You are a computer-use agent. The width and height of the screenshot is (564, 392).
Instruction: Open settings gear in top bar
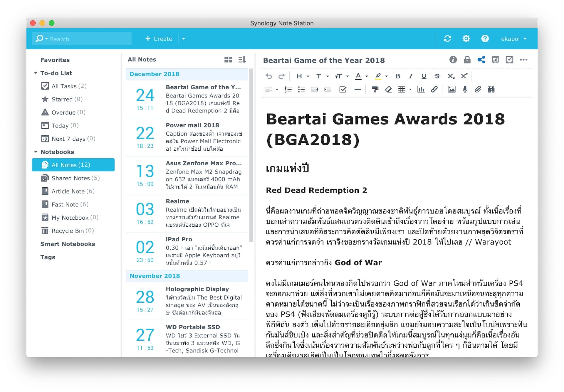(x=466, y=39)
